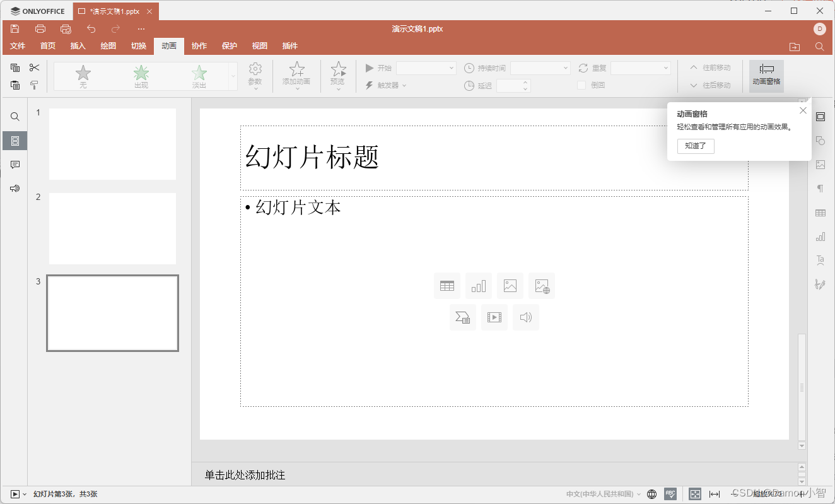Click the copy style paintbrush icon
This screenshot has height=504, width=835.
(34, 85)
